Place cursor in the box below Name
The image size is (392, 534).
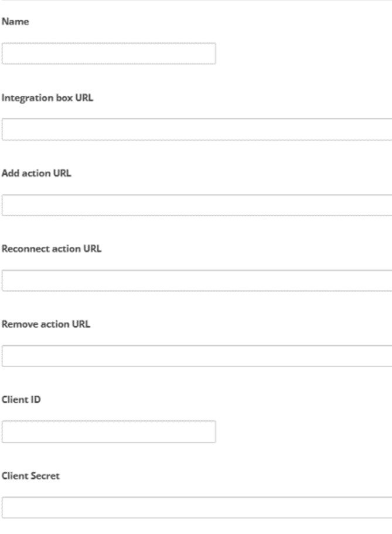point(108,53)
